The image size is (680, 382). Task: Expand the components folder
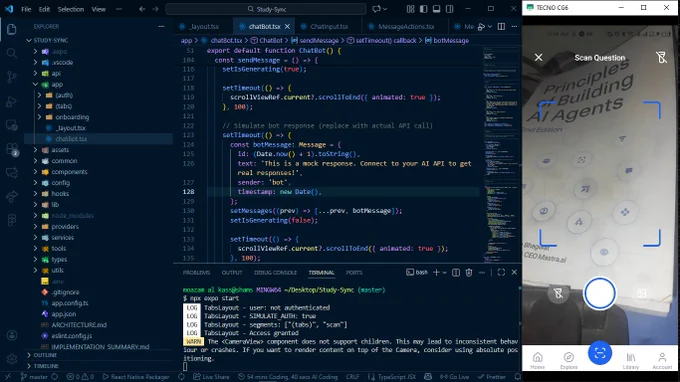tap(69, 172)
